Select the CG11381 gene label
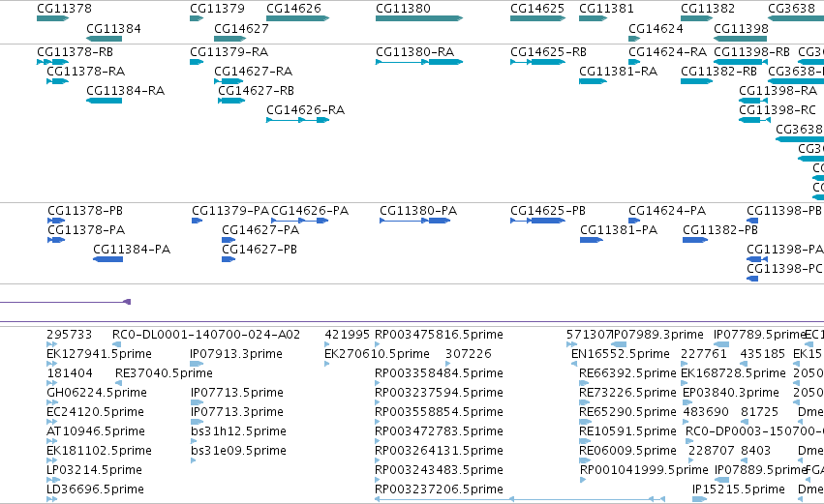Image resolution: width=824 pixels, height=504 pixels. 606,9
